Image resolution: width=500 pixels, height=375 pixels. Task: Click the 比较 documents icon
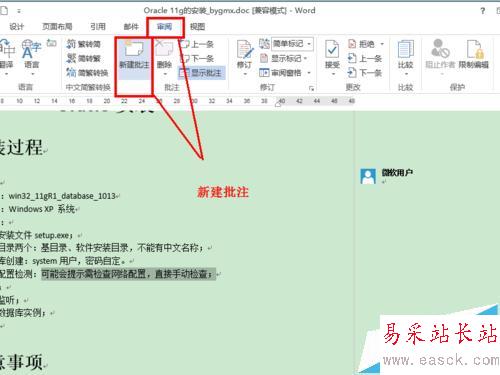click(406, 49)
